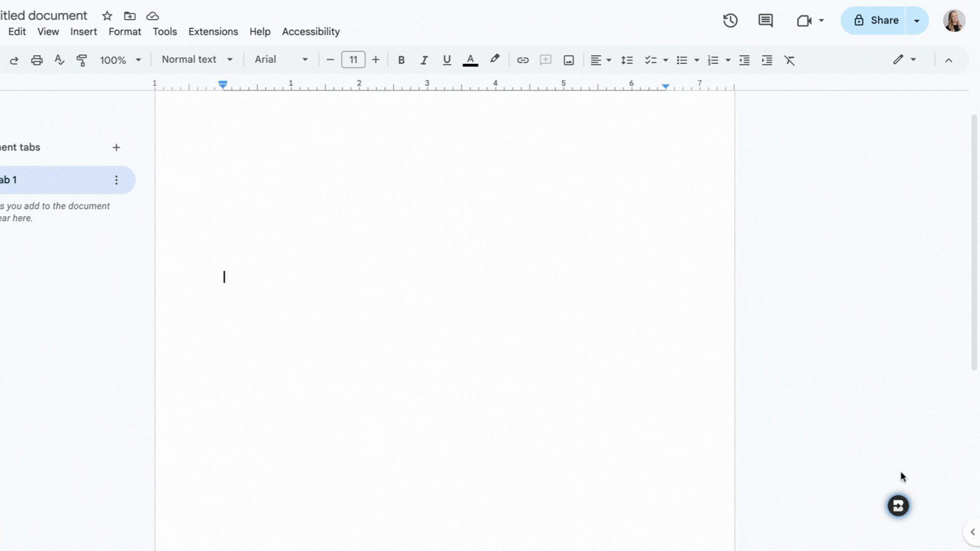Open the Normal text style dropdown
980x551 pixels.
pyautogui.click(x=197, y=60)
